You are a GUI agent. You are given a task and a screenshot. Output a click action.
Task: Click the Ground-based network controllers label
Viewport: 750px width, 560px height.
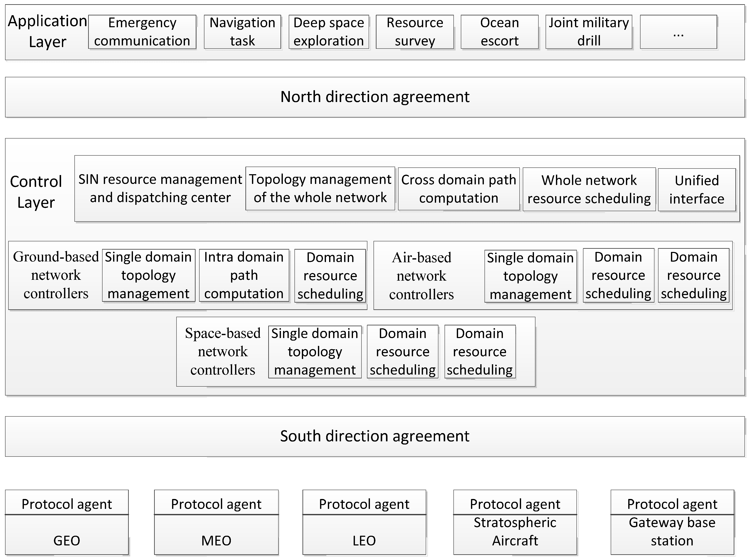coord(56,275)
